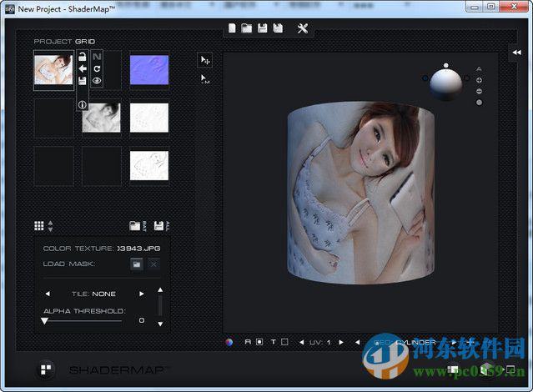The width and height of the screenshot is (533, 392).
Task: Click the light direction sphere
Action: tap(445, 84)
